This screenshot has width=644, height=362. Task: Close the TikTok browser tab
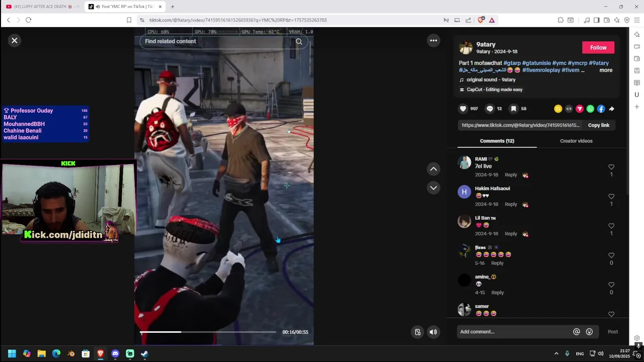(x=160, y=7)
